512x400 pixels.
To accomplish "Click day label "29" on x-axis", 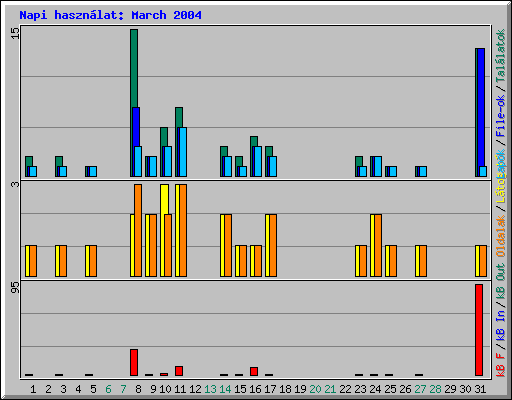I will point(450,389).
